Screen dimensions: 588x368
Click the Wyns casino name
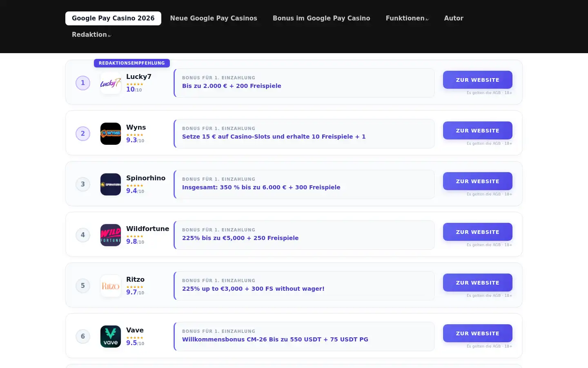pos(136,127)
